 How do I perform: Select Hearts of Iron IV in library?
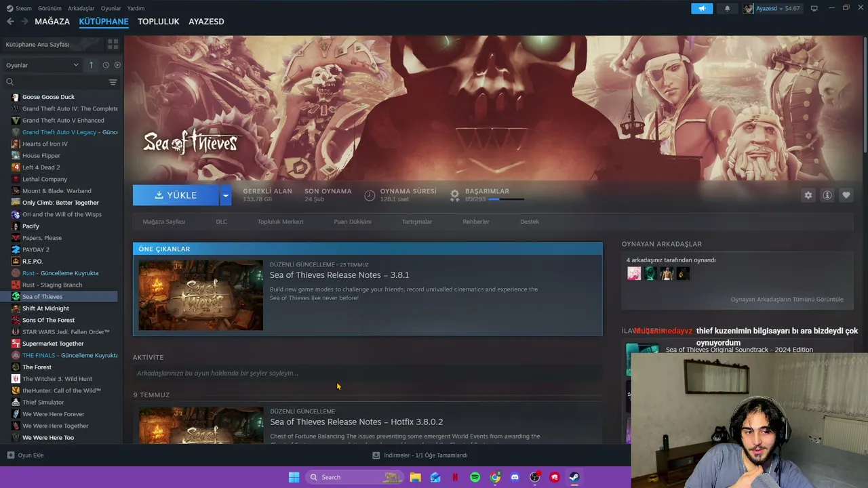click(45, 144)
